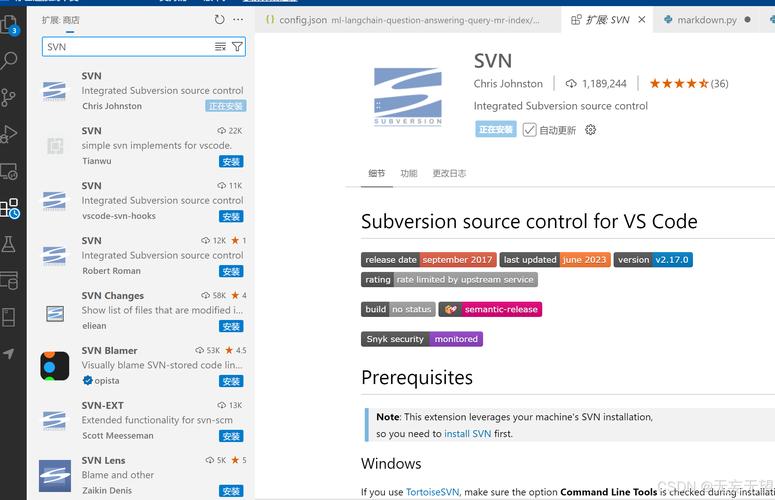775x500 pixels.
Task: Install the SVN-EXT extension
Action: [x=231, y=436]
